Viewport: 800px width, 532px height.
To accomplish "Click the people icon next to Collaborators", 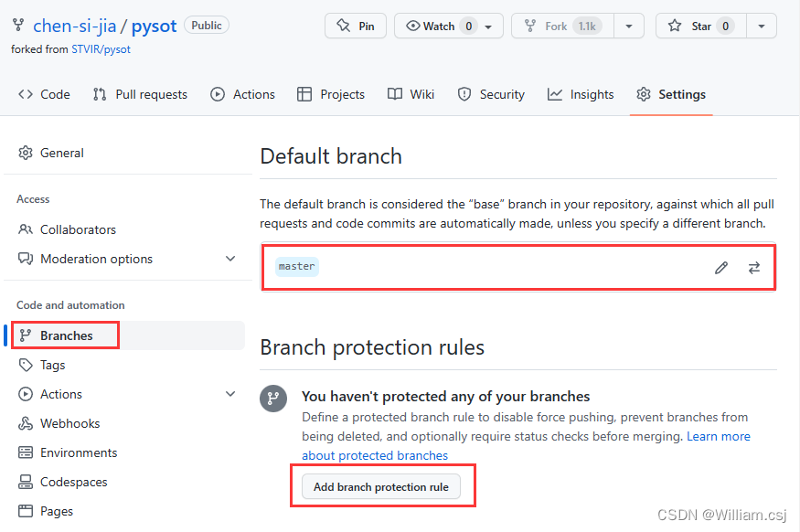I will [x=26, y=229].
